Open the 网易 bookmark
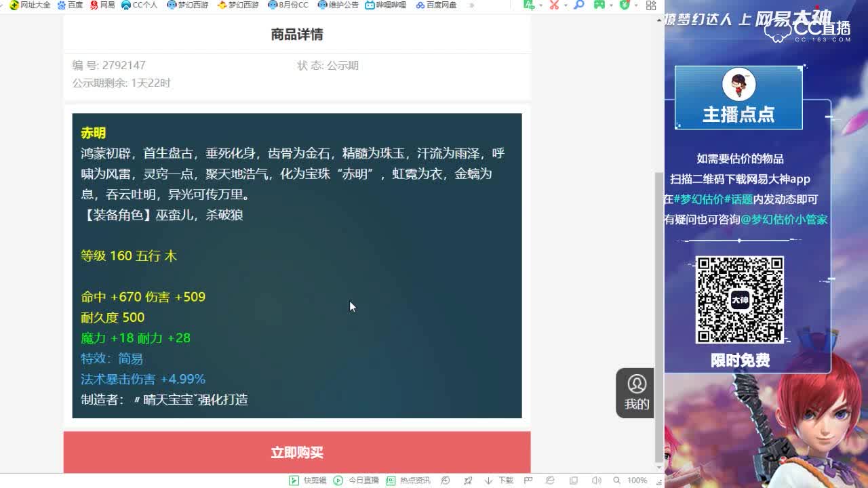 click(x=102, y=5)
